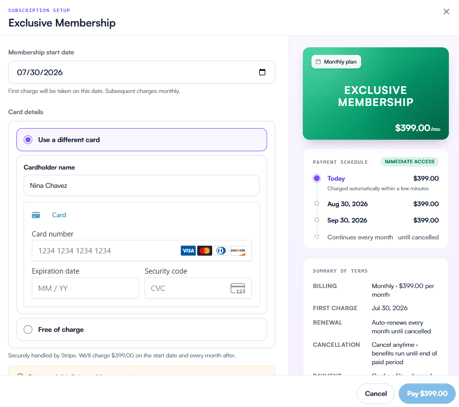Select the Today payment schedule marker

tap(317, 178)
